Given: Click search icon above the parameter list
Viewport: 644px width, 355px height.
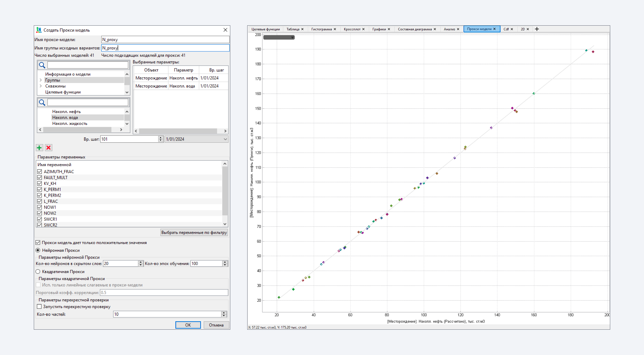Looking at the screenshot, I should 42,103.
